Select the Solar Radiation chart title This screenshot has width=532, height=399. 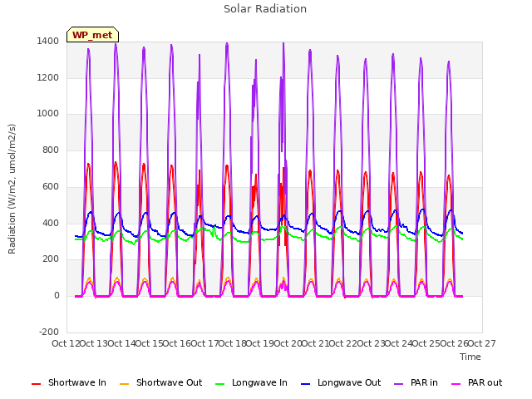click(265, 9)
